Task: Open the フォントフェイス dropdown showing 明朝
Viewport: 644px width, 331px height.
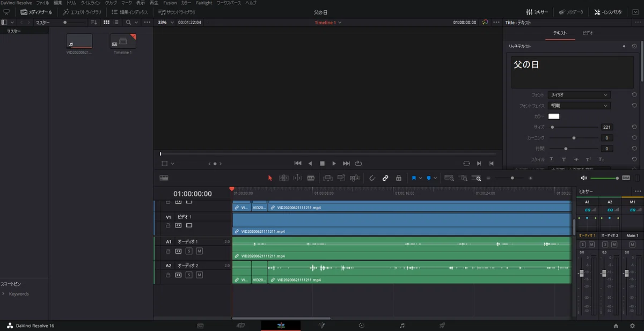Action: pos(579,106)
